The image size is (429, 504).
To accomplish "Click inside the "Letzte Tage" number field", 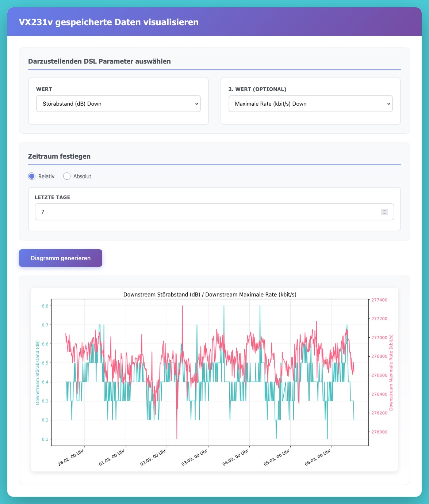I will 146,212.
